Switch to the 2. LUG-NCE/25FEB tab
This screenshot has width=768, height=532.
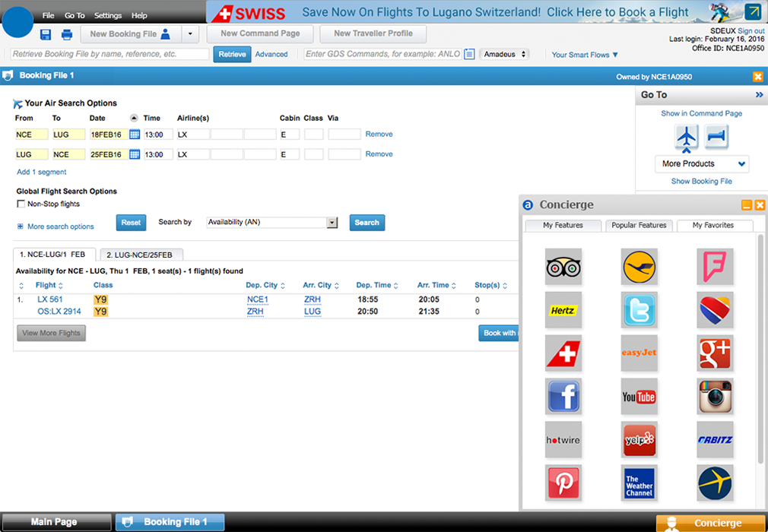point(141,255)
